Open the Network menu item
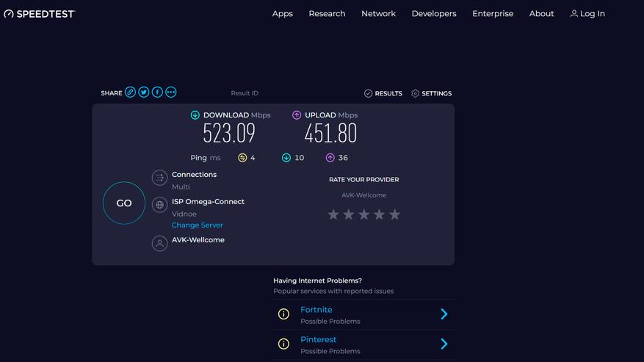 [x=378, y=14]
